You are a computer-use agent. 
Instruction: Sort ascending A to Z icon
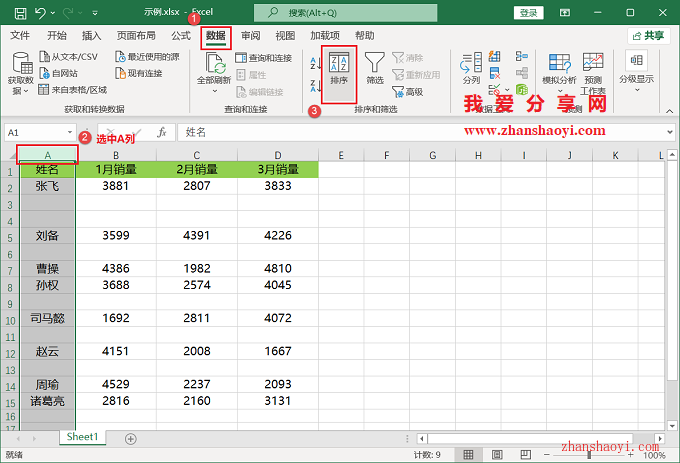(315, 63)
